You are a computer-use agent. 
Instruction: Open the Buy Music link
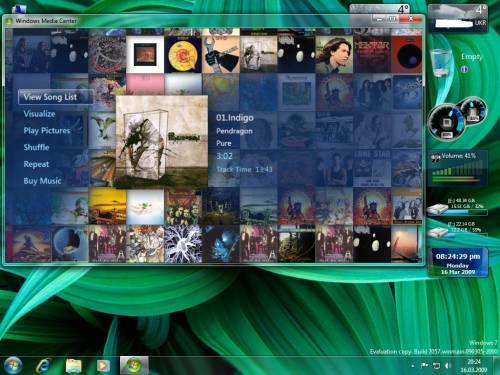[x=42, y=181]
